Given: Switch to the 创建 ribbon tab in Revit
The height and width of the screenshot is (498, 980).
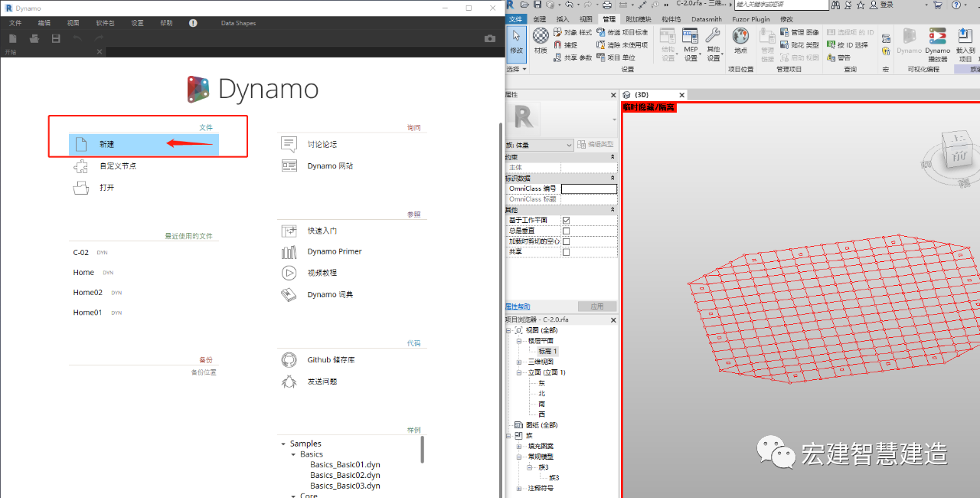Looking at the screenshot, I should click(540, 19).
